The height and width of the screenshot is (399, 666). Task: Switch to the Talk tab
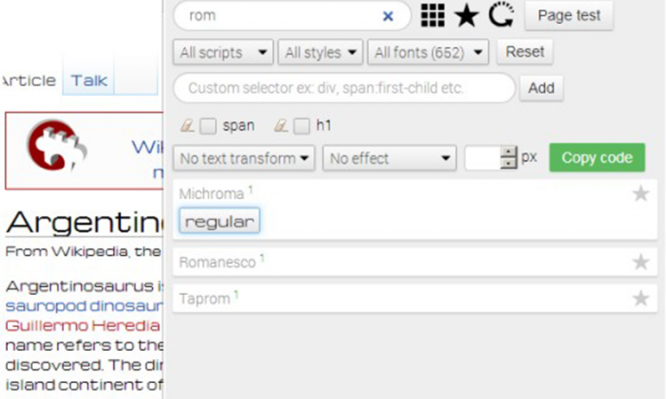tap(89, 80)
